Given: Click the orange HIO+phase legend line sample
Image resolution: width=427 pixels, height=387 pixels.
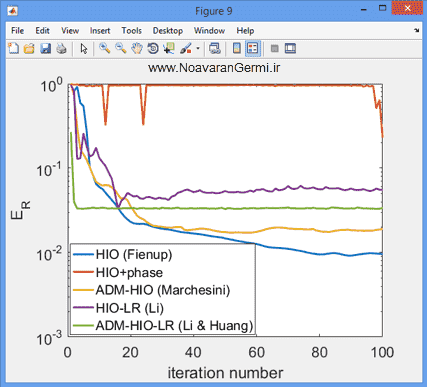Looking at the screenshot, I should pos(83,272).
